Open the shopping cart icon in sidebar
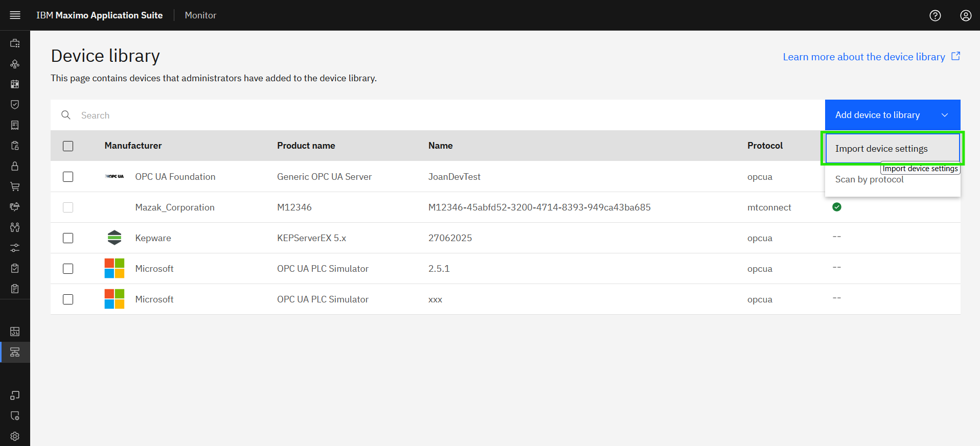Screen dimensions: 980x446 pos(15,186)
